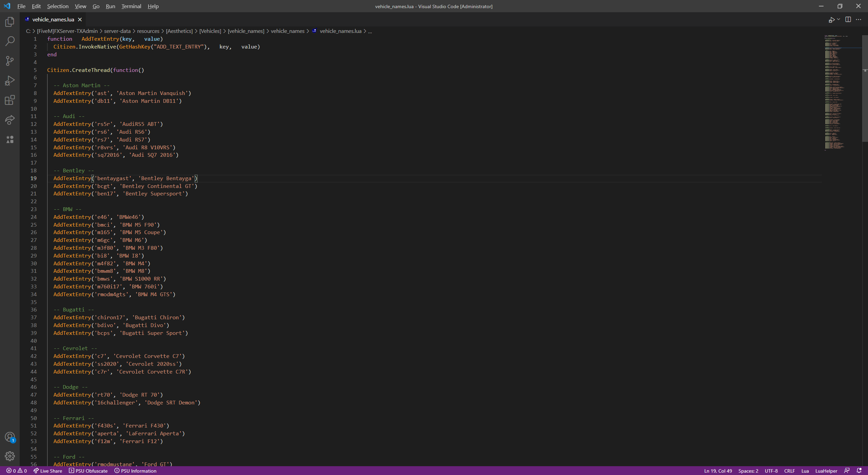Screen dimensions: 868x475
Task: Place cursor in 'Dodge SRT Demon' string
Action: pos(171,402)
